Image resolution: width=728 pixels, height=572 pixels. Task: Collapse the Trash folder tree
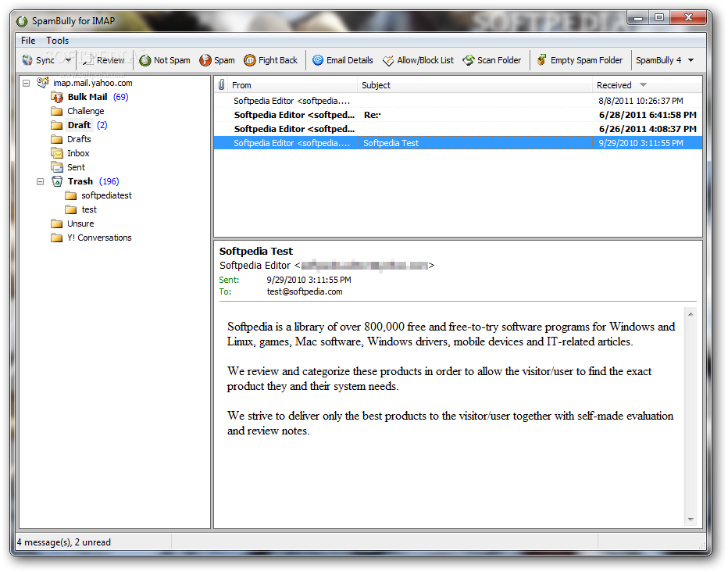click(41, 181)
